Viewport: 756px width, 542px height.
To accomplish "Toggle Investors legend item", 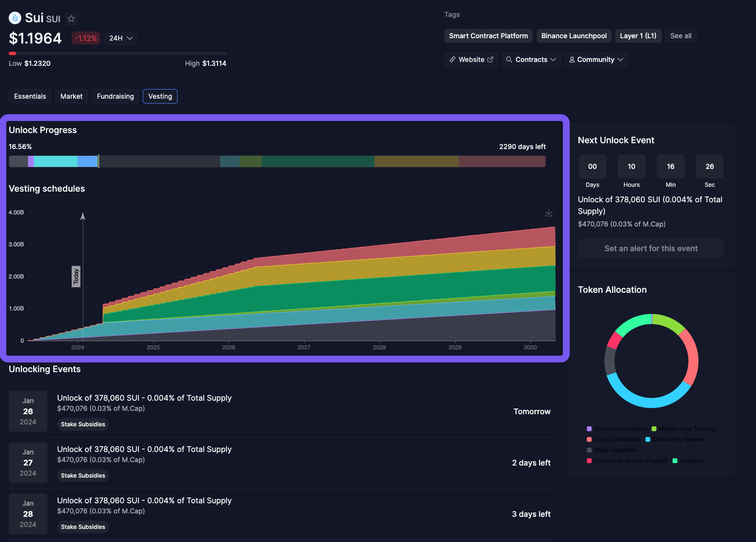I will pyautogui.click(x=688, y=461).
